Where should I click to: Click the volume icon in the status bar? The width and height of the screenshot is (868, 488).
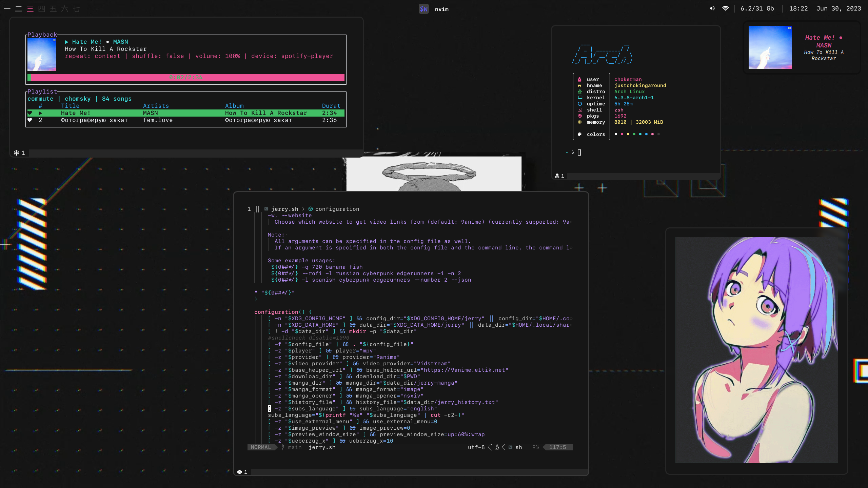click(711, 8)
